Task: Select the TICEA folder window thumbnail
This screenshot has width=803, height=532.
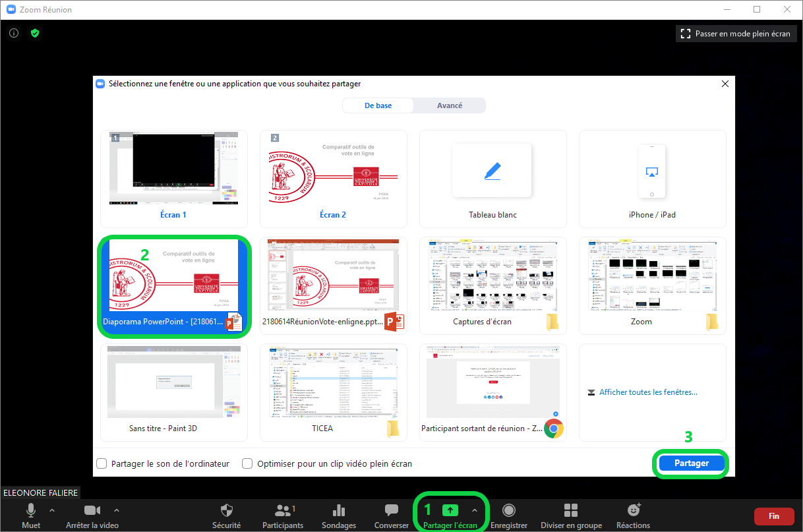Action: point(333,392)
